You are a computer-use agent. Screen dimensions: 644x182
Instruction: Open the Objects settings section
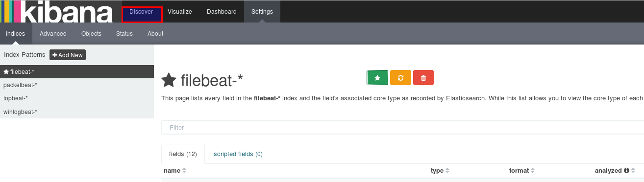click(91, 34)
